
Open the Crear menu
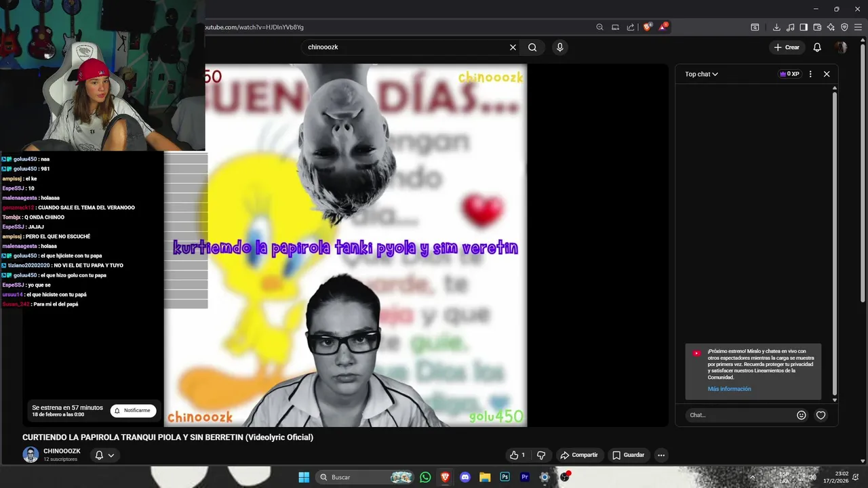(x=787, y=47)
